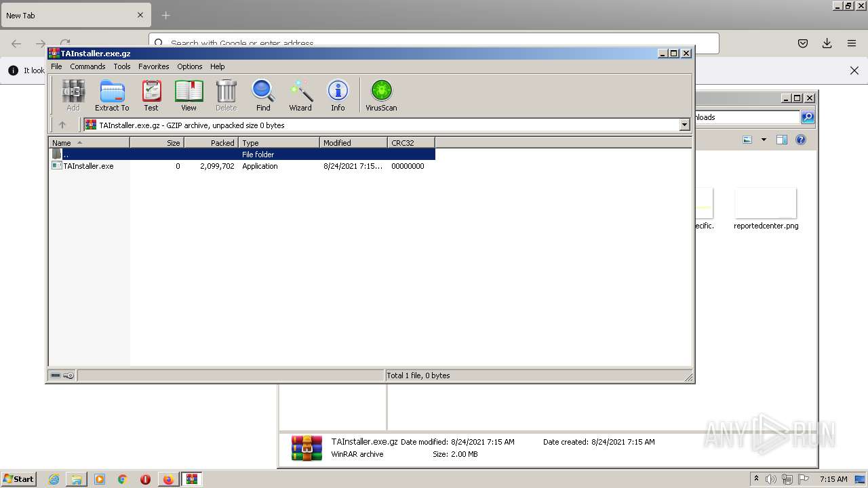Click the TAInstaller.exe.gz archive icon in details pane
The image size is (868, 488).
point(307,448)
